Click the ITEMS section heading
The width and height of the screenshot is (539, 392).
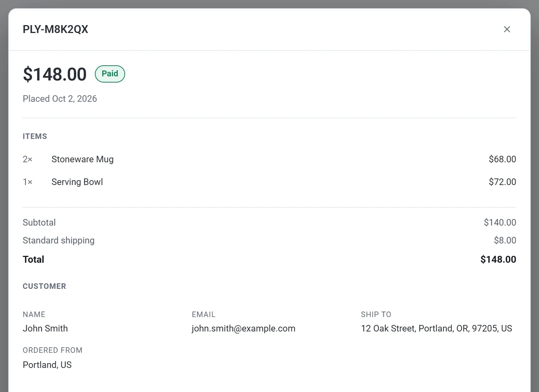click(x=35, y=137)
